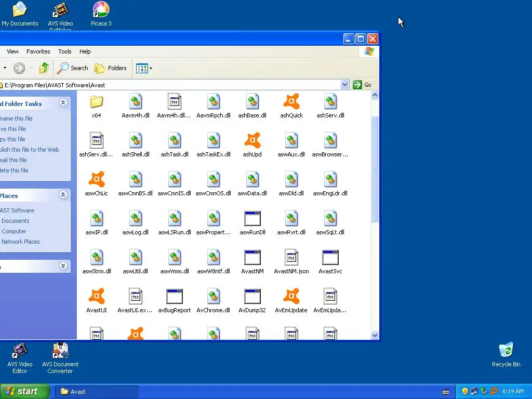Open the Favorites menu
Image resolution: width=532 pixels, height=399 pixels.
pyautogui.click(x=38, y=51)
